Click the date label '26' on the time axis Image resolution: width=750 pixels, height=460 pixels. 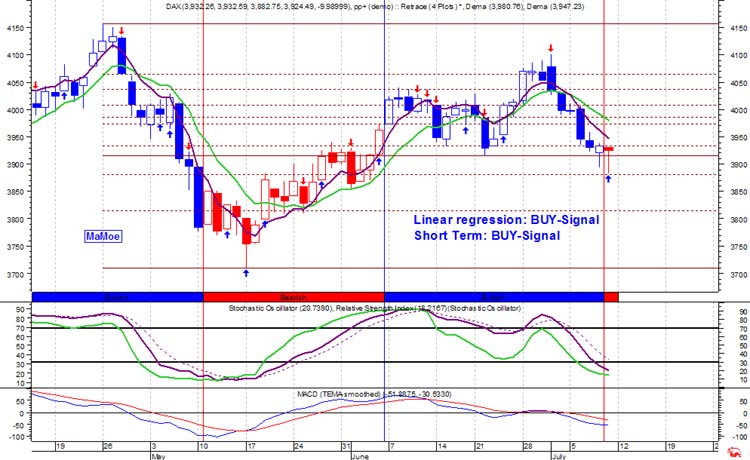[108, 446]
